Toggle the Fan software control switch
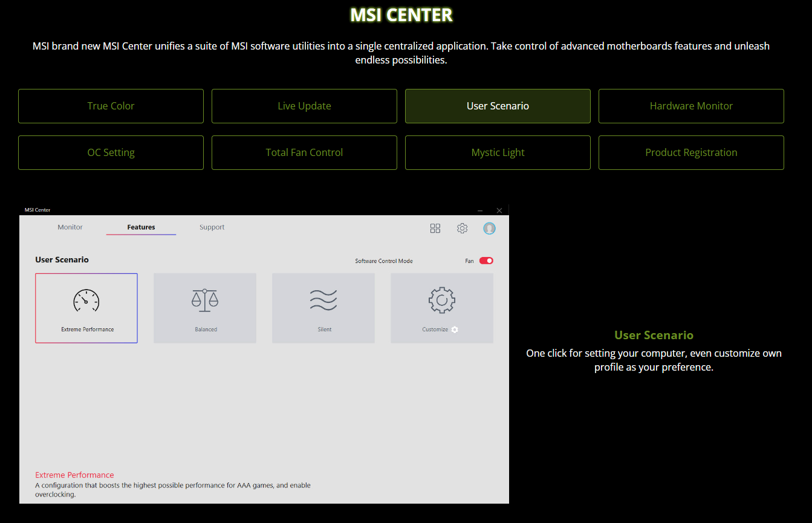Viewport: 812px width, 523px height. click(x=486, y=261)
